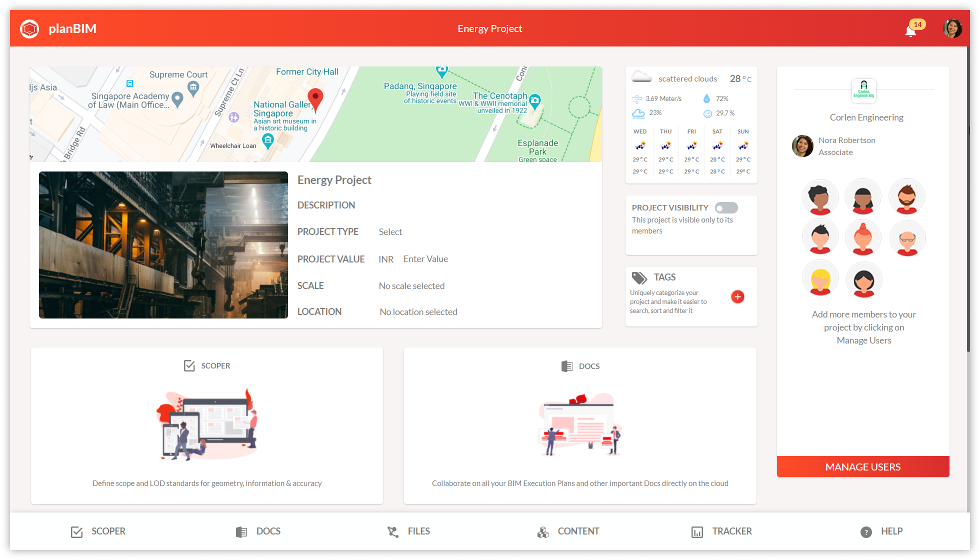The height and width of the screenshot is (560, 980).
Task: Choose a scale from No scale selected
Action: click(411, 286)
